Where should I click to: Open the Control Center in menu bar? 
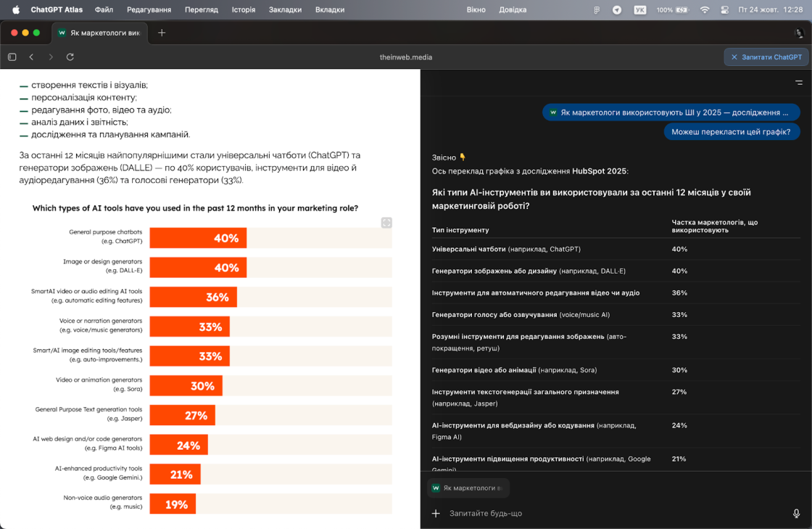(724, 9)
